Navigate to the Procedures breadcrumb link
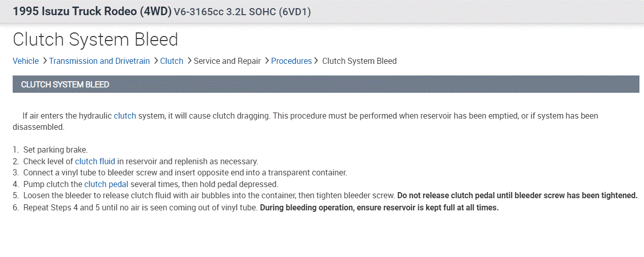644x257 pixels. [291, 61]
